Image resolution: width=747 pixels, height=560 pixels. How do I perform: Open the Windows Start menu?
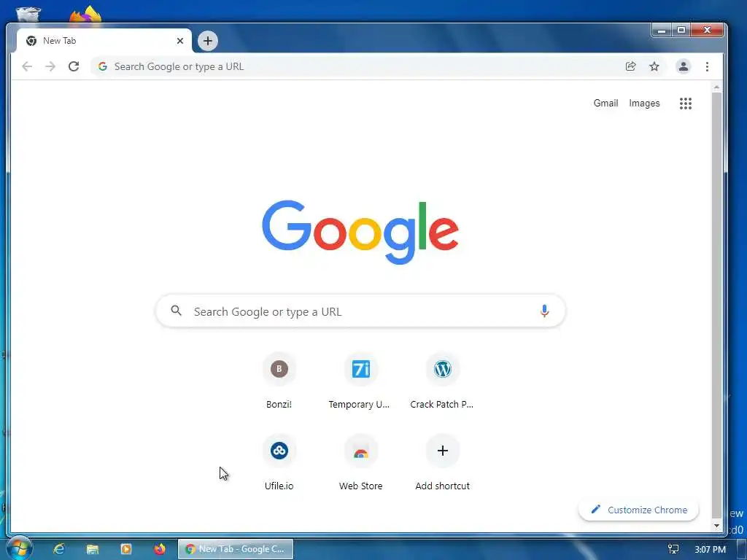[x=19, y=549]
